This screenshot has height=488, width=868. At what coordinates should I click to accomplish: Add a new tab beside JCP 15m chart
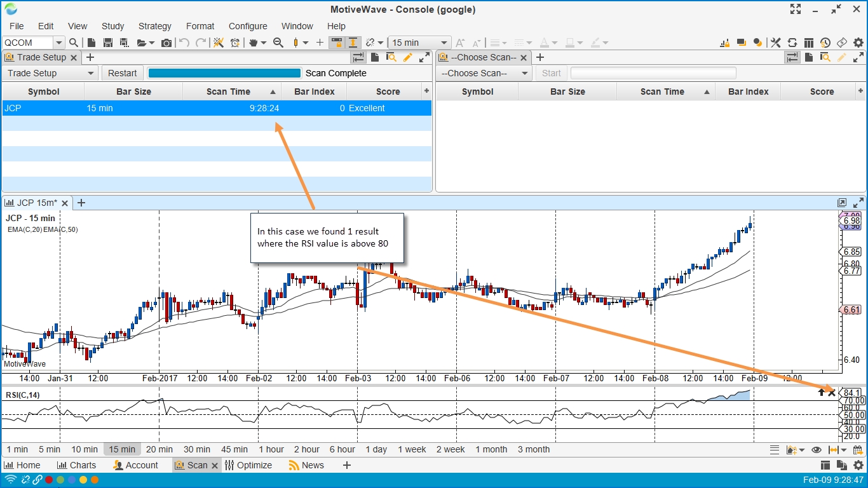[81, 203]
